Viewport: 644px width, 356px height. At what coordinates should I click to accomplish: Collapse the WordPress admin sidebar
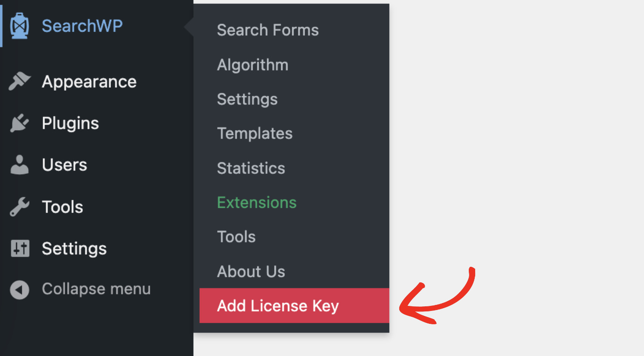pyautogui.click(x=96, y=289)
